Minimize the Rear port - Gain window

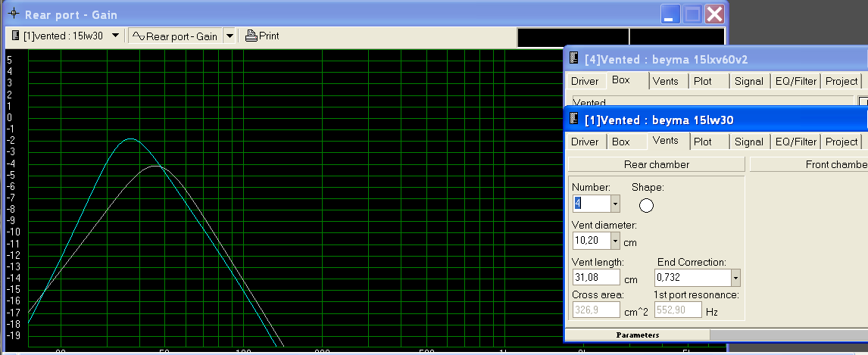pyautogui.click(x=671, y=14)
